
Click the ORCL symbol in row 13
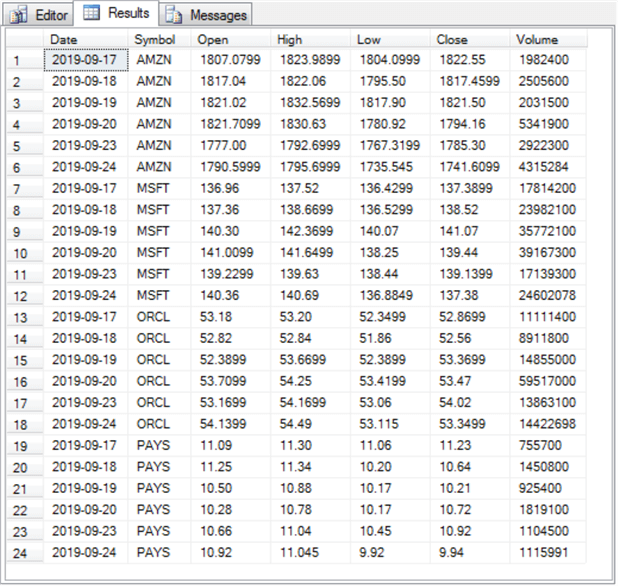159,317
